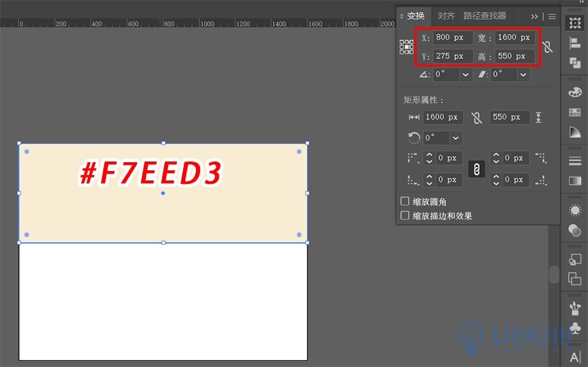Collapse the dock with the top double arrows

click(581, 2)
